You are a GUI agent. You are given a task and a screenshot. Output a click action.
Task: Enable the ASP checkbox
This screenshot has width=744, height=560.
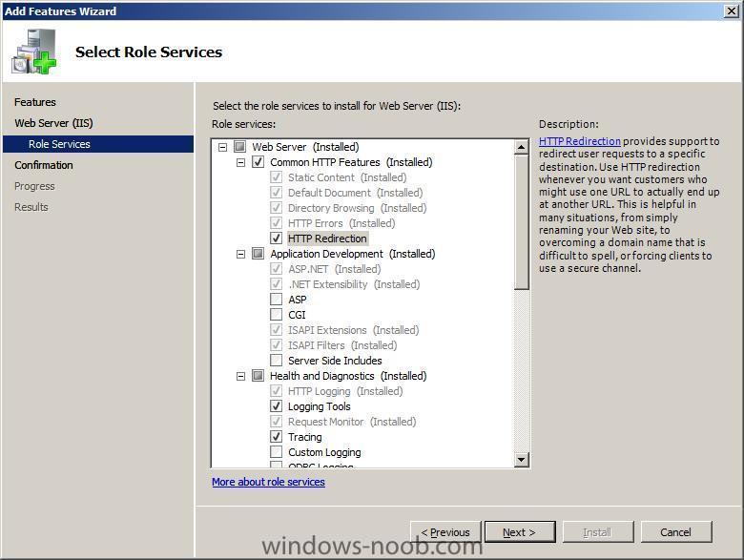(x=276, y=300)
